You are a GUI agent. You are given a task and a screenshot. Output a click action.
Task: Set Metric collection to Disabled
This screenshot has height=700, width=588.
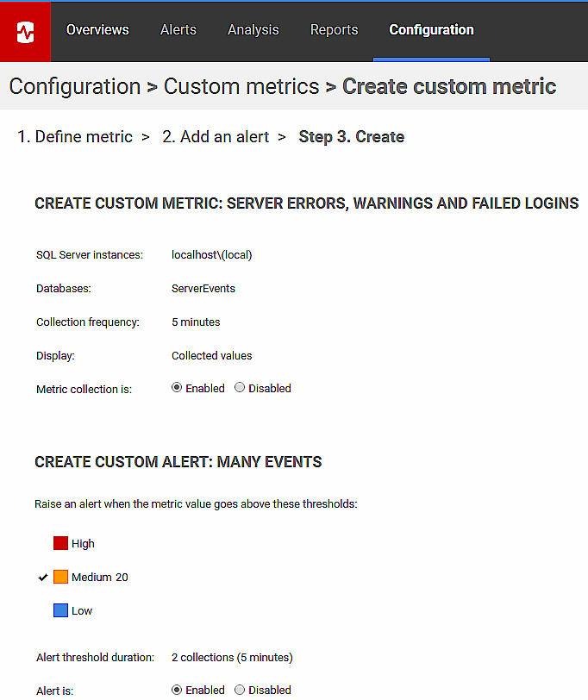(240, 388)
